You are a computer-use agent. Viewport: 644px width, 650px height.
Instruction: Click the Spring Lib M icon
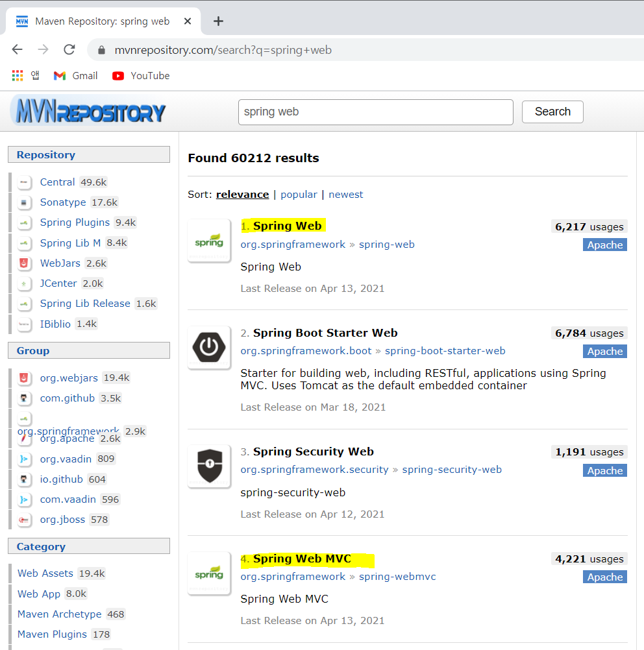[x=24, y=243]
